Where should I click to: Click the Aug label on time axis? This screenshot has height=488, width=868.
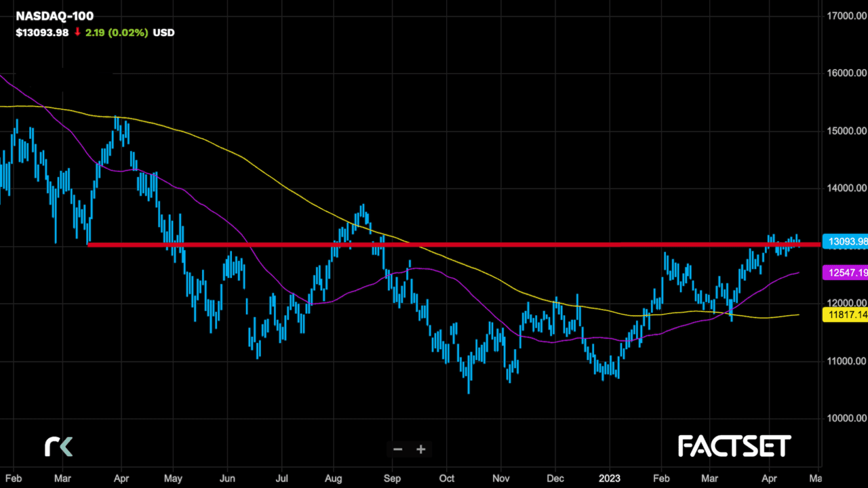(334, 476)
